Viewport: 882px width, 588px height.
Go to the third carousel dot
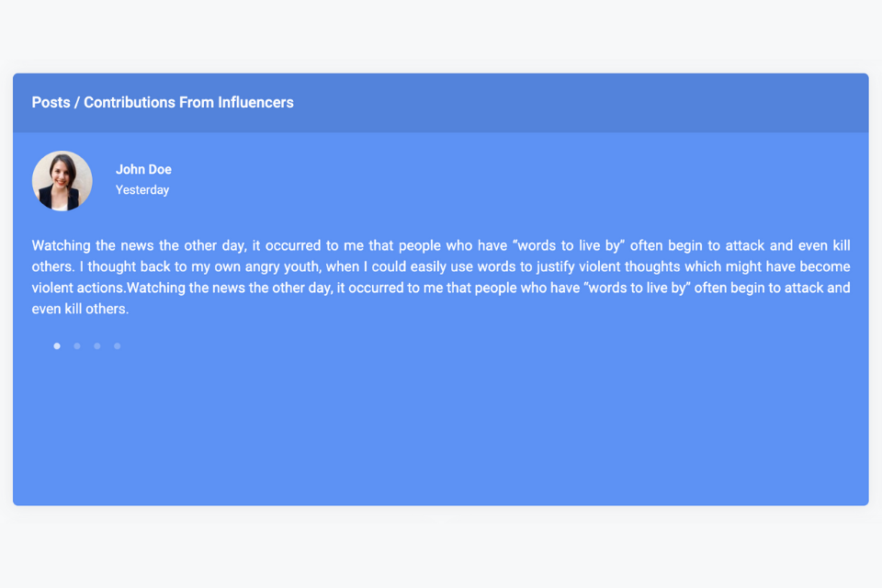coord(97,346)
